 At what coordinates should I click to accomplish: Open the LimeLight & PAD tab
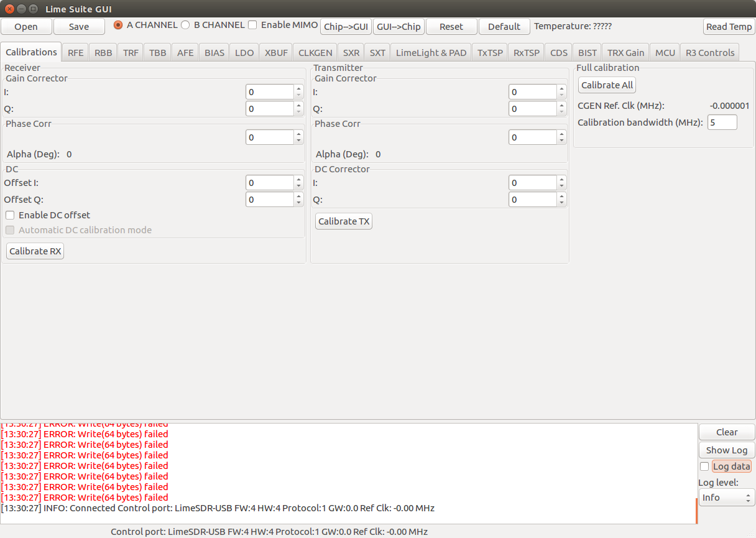click(x=431, y=53)
